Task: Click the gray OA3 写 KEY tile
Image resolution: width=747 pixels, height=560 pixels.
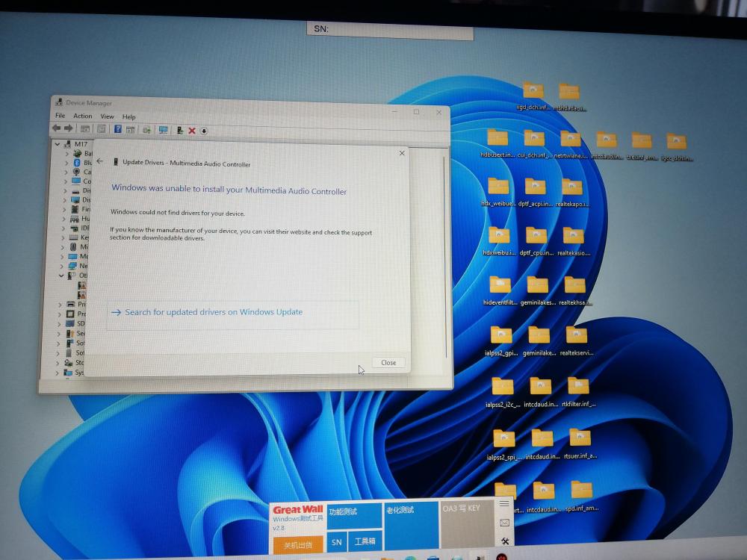Action: [467, 524]
